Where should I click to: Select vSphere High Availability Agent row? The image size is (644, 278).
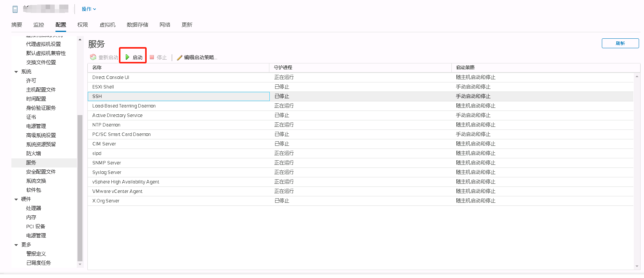click(361, 182)
